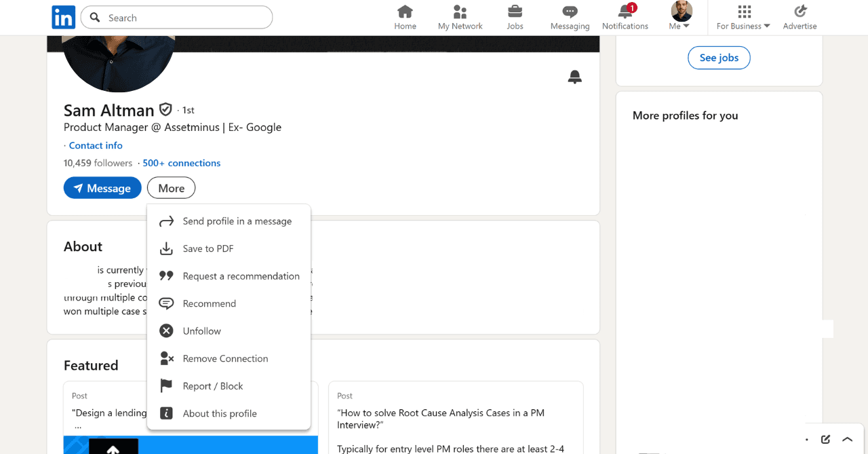This screenshot has width=868, height=454.
Task: Choose Unfollow in the menu
Action: pyautogui.click(x=202, y=331)
